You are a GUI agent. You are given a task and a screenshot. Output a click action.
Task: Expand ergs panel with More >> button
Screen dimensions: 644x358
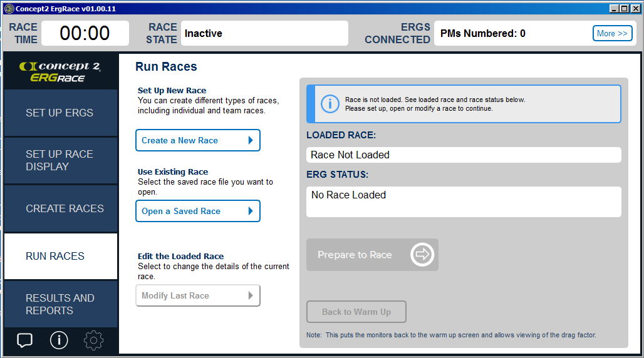(x=611, y=33)
